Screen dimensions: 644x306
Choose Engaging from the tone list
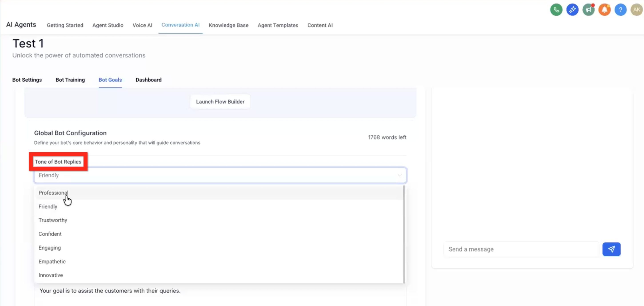tap(219, 248)
